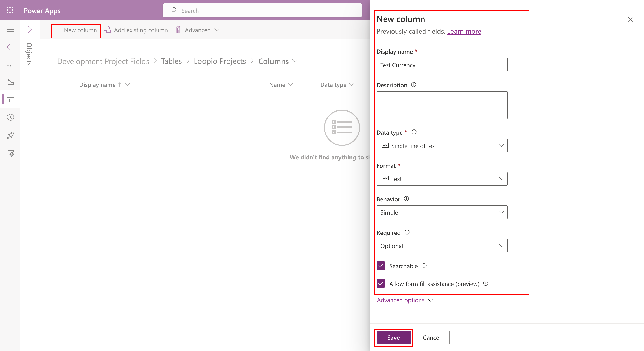Open the app launcher waffle icon
This screenshot has height=351, width=644.
(x=10, y=10)
